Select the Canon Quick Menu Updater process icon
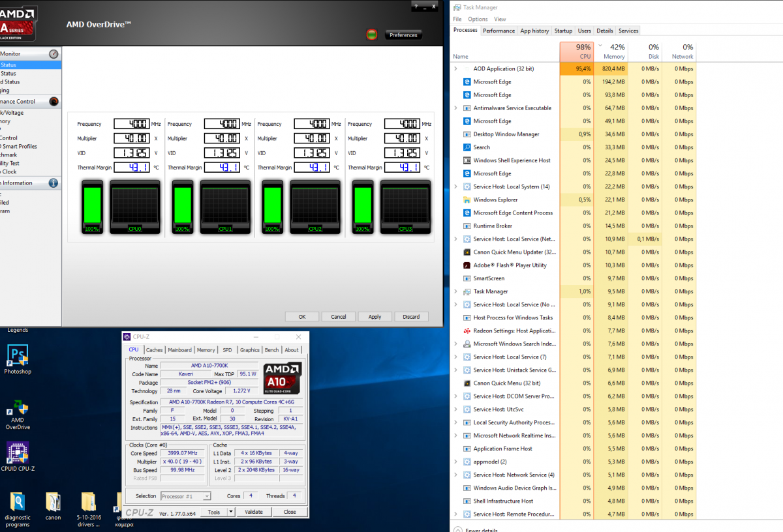 [467, 252]
